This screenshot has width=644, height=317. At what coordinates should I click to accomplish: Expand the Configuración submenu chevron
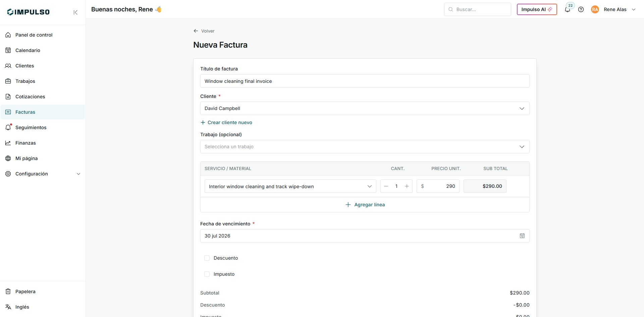pyautogui.click(x=78, y=174)
